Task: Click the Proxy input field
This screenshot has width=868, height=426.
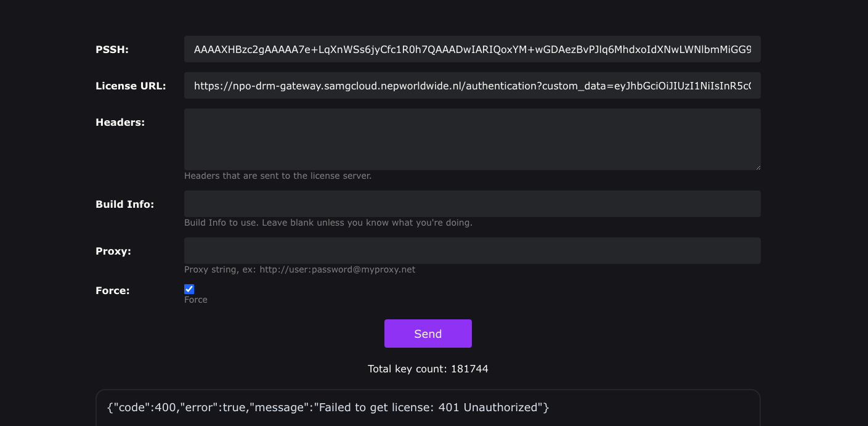Action: click(472, 250)
